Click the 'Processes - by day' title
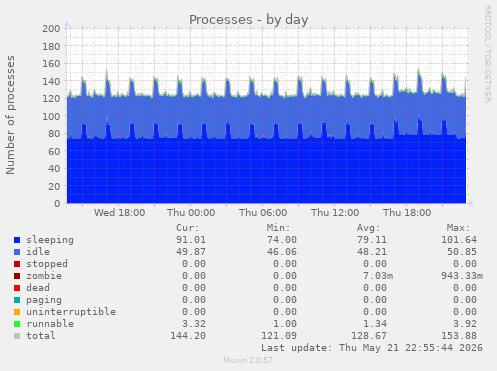Viewport: 497px width, 371px height. tap(249, 20)
